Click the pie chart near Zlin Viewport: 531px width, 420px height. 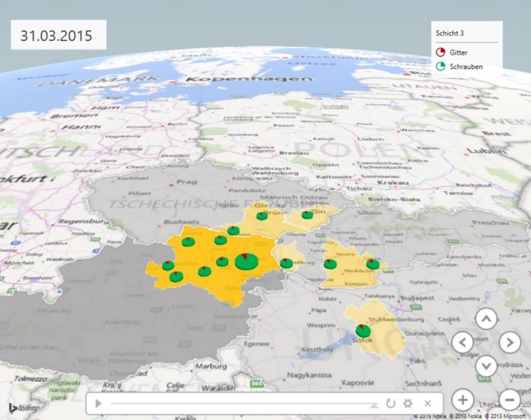307,215
